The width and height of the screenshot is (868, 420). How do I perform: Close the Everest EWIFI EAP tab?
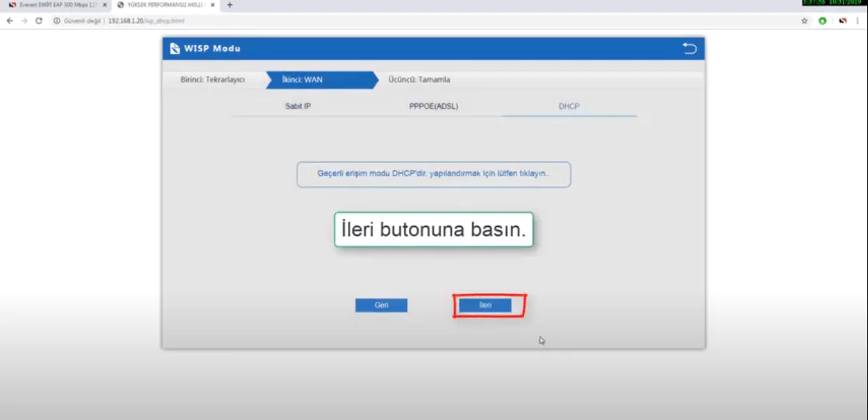(x=105, y=5)
